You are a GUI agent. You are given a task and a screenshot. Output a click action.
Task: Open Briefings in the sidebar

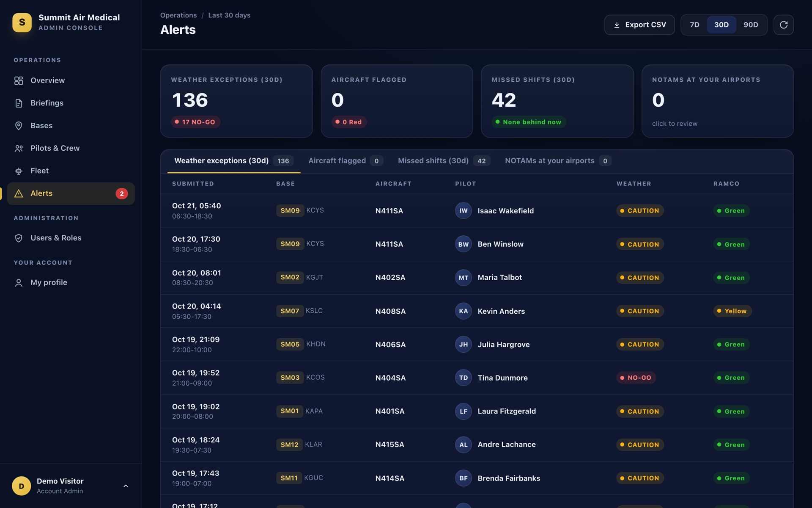(x=71, y=103)
